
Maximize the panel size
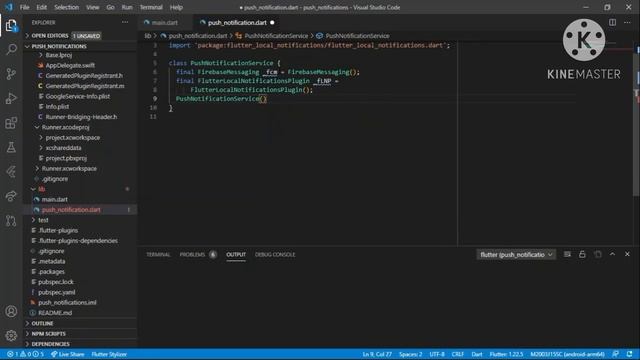(x=612, y=254)
